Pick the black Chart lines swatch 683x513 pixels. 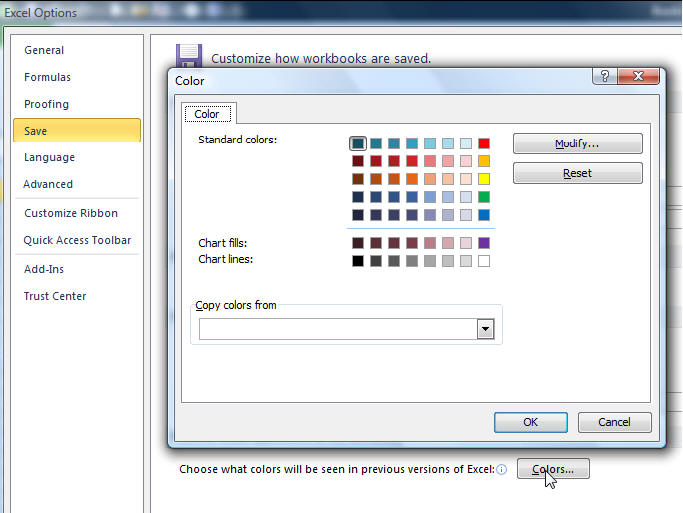tap(358, 261)
